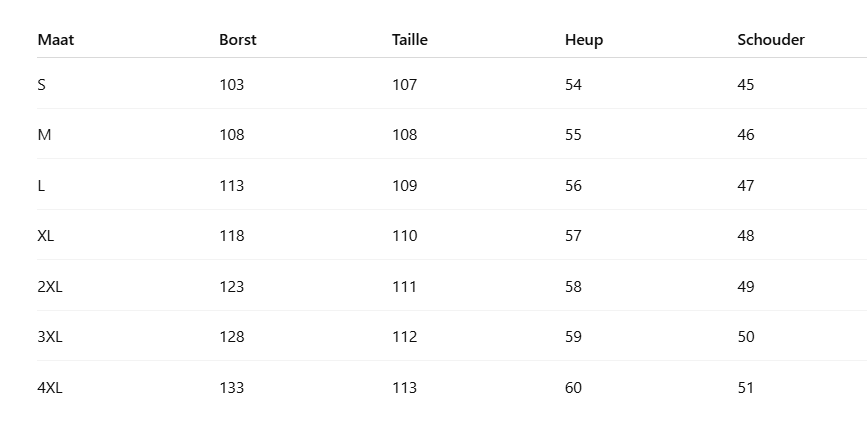Screen dimensions: 867x430
Task: Select Taille value 112 for 3XL
Action: click(x=404, y=337)
